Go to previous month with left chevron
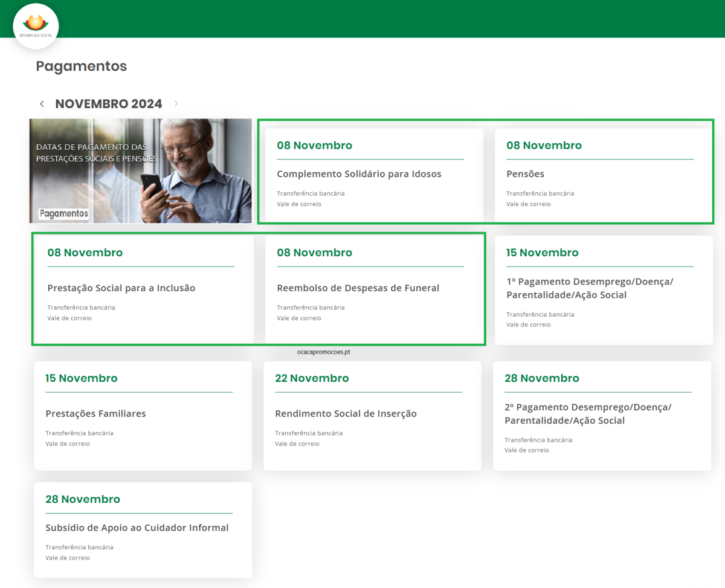725x588 pixels. click(42, 104)
